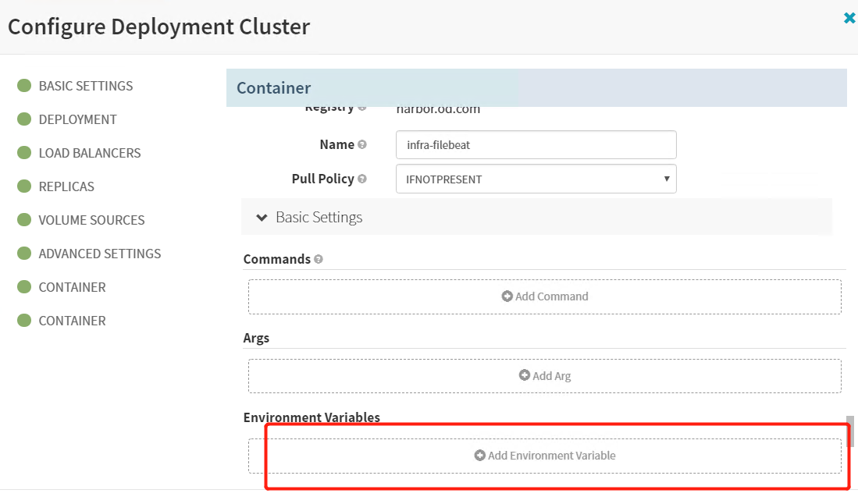Click the help icon next to Name
The width and height of the screenshot is (858, 504).
[x=361, y=145]
